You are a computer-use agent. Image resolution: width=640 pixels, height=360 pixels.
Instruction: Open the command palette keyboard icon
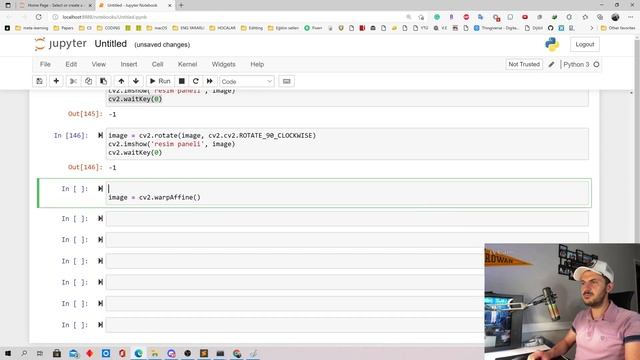click(x=287, y=81)
